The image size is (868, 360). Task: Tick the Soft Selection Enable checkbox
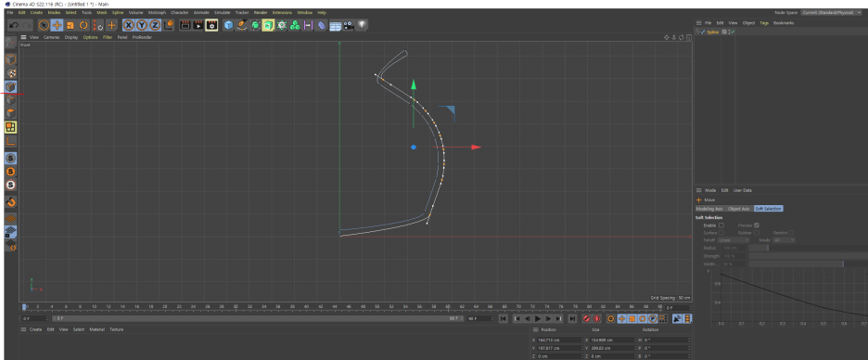(721, 225)
